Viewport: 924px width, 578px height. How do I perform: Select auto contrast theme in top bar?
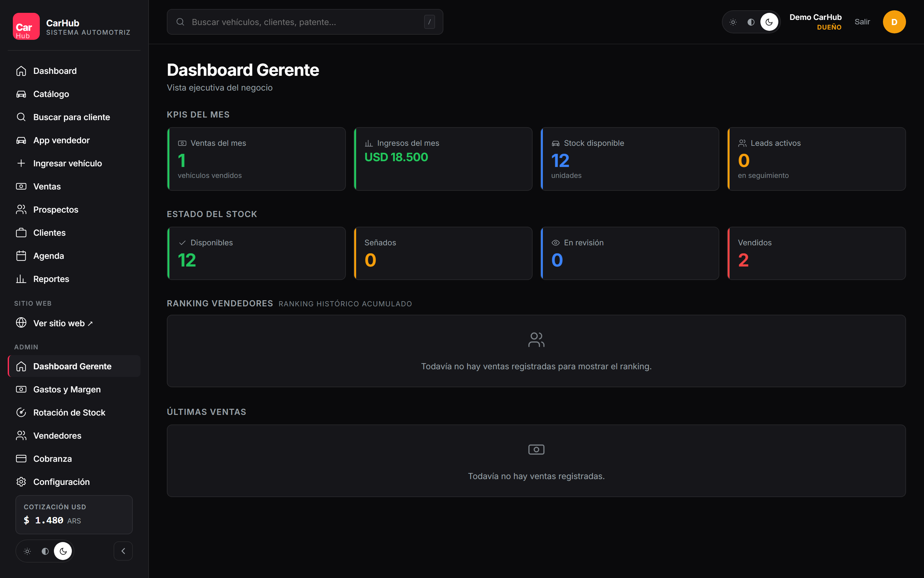coord(751,22)
